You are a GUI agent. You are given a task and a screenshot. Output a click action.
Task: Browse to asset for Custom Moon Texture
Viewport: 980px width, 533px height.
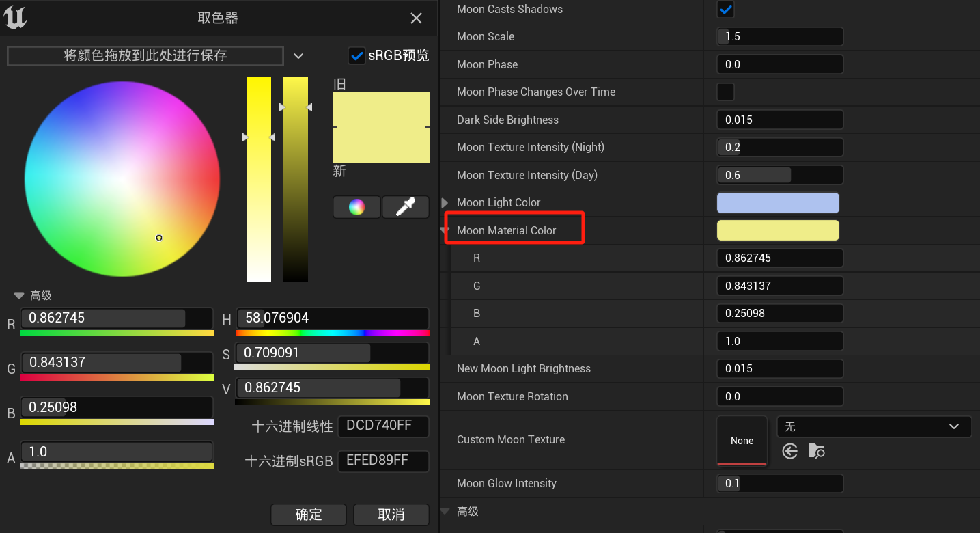pyautogui.click(x=816, y=451)
